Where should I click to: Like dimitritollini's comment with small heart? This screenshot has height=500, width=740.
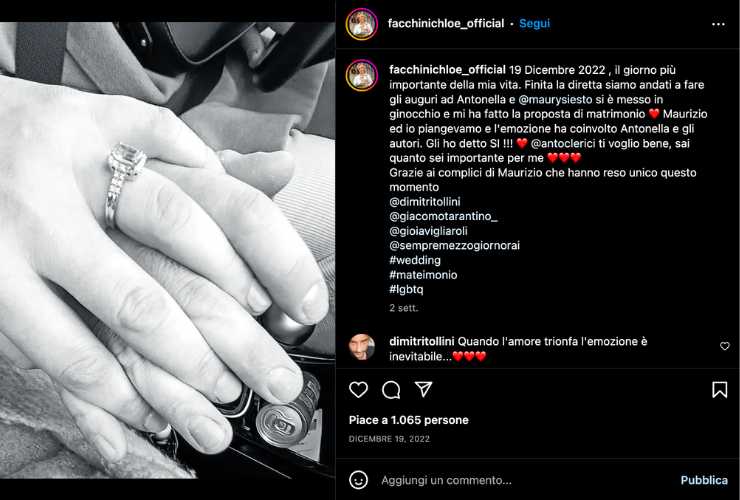(724, 346)
